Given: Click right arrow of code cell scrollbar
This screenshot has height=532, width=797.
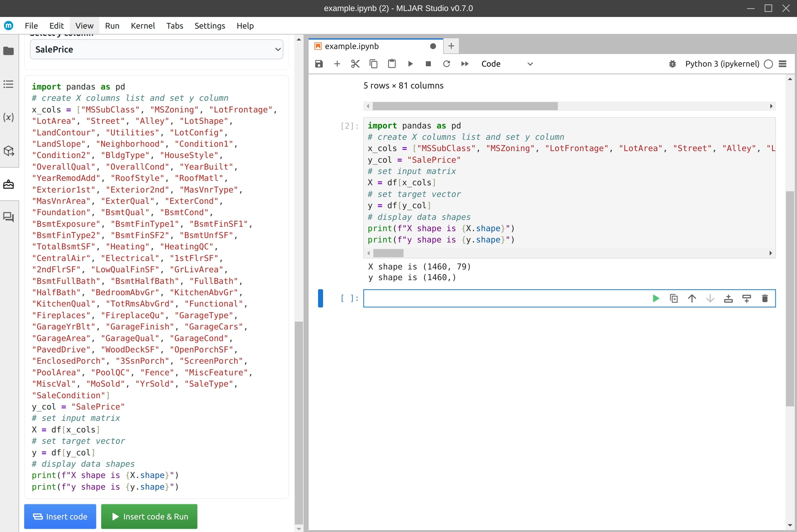Looking at the screenshot, I should tap(771, 253).
